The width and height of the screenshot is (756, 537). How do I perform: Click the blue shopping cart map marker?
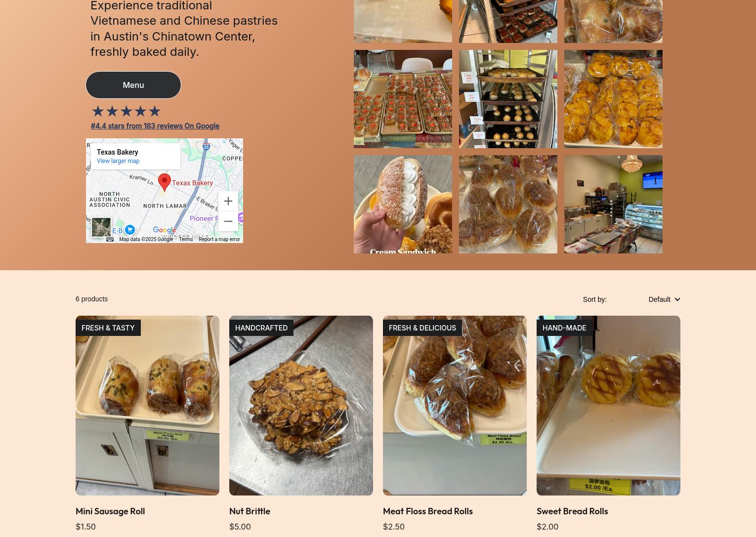tap(129, 230)
